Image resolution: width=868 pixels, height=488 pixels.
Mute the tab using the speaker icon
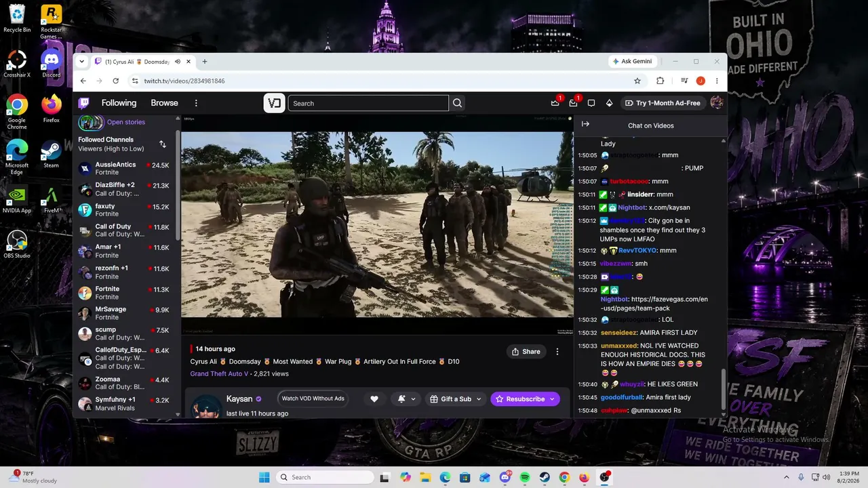(x=178, y=62)
